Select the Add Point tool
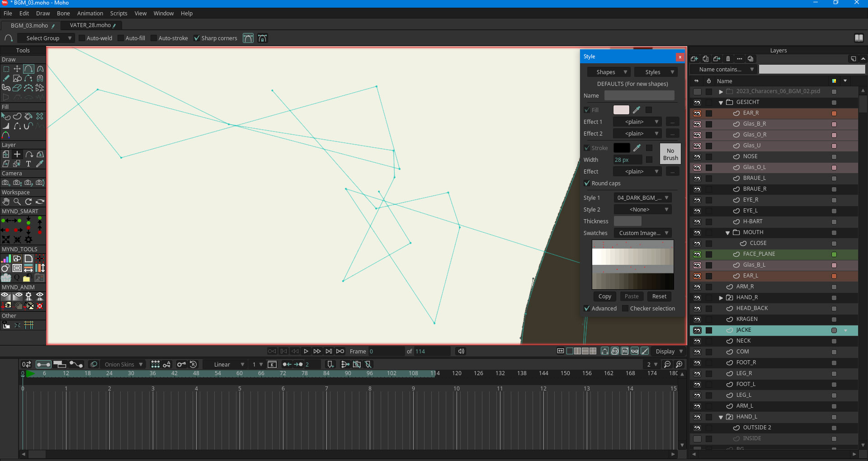The image size is (868, 461). click(x=28, y=69)
